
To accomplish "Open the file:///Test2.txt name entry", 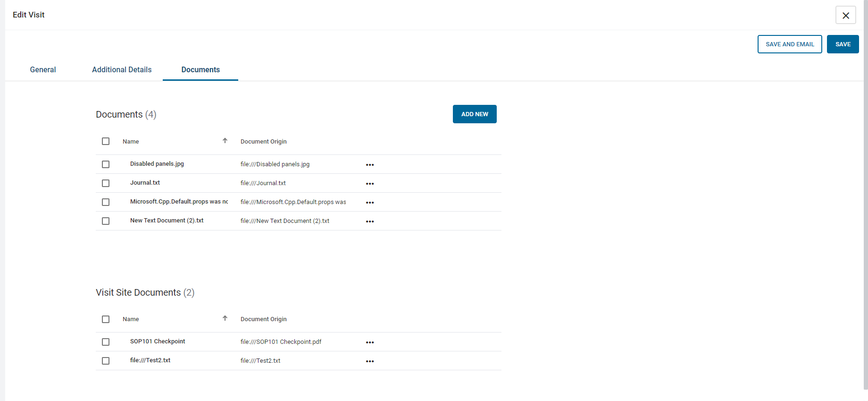I will (x=150, y=360).
